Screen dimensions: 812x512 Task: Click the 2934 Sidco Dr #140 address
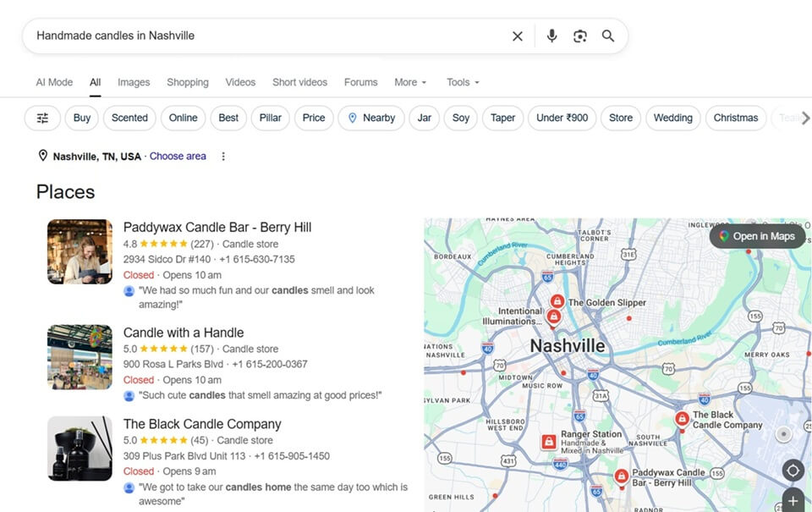[167, 260]
